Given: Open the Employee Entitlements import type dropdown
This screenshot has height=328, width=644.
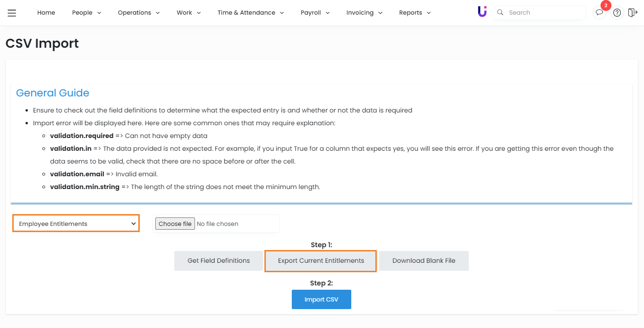Looking at the screenshot, I should tap(76, 224).
